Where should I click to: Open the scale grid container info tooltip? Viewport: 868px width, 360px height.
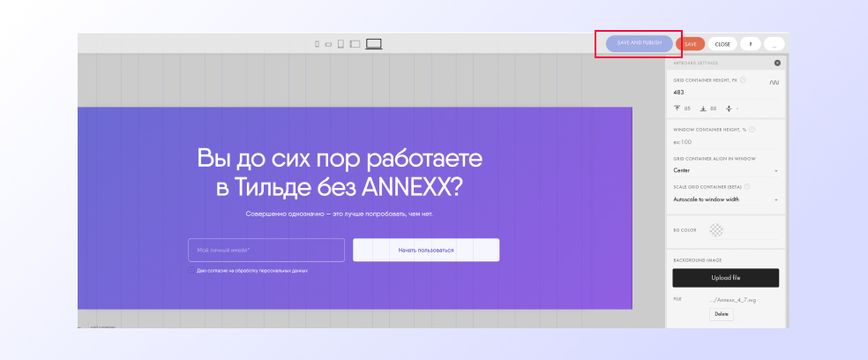point(747,187)
